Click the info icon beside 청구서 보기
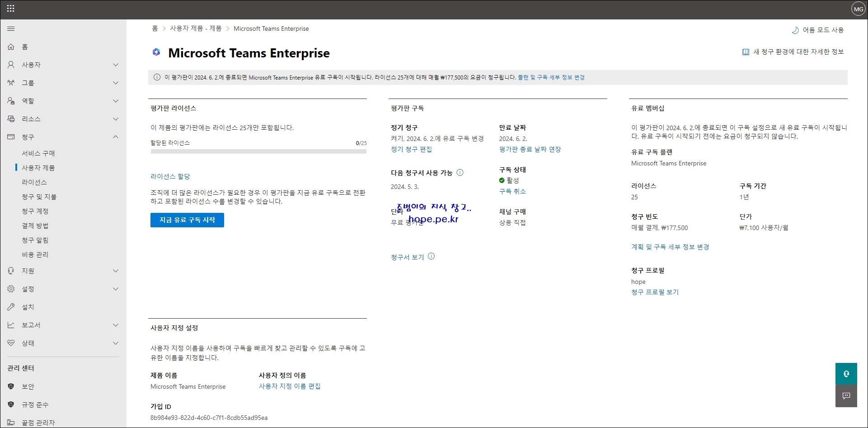 [431, 256]
